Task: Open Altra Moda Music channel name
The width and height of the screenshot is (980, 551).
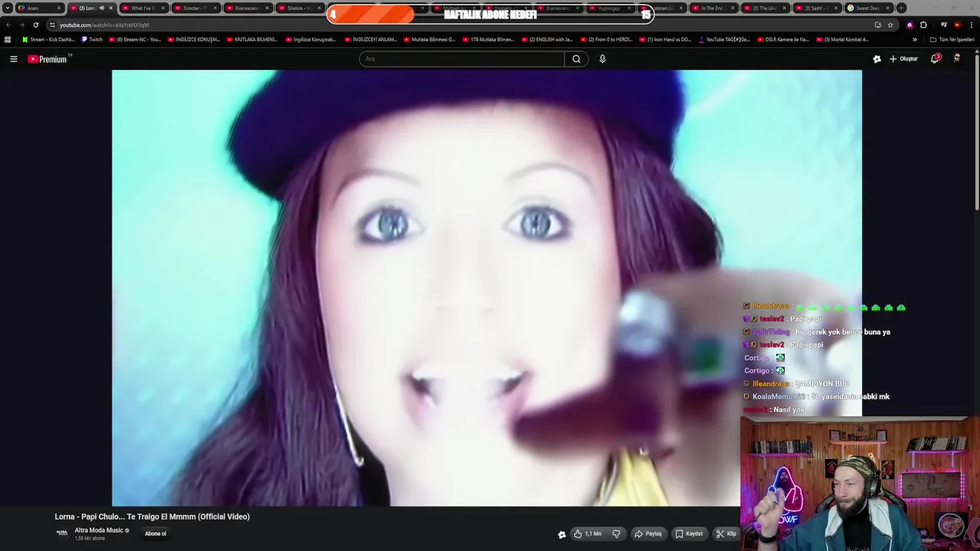Action: pyautogui.click(x=99, y=530)
